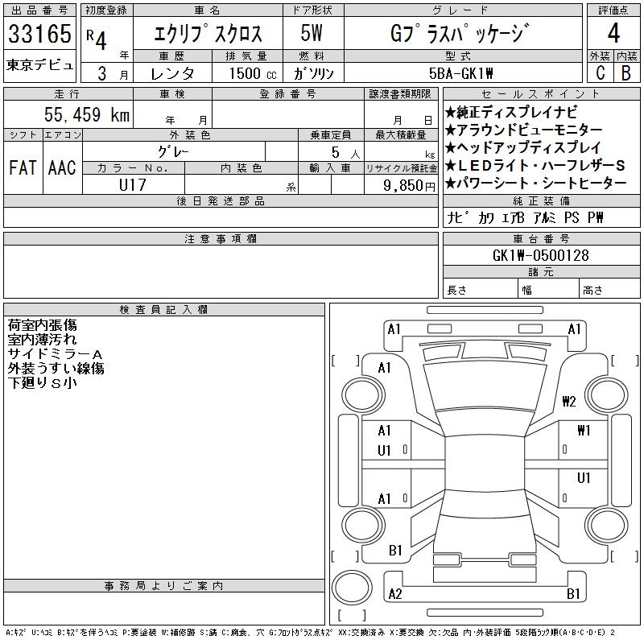Select inspector note 室内薄汚れ

coord(42,339)
